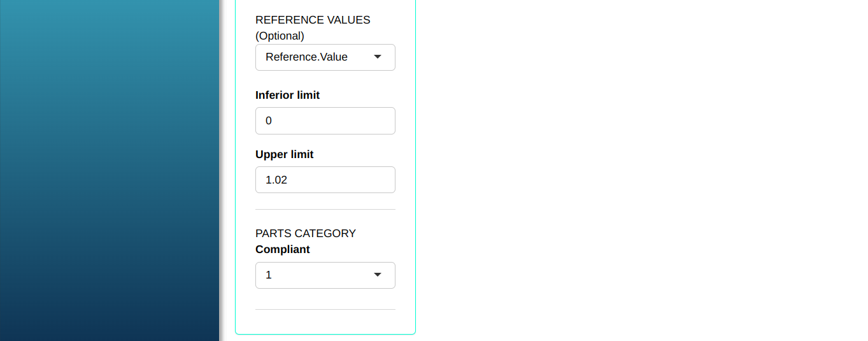Click the REFERENCE VALUES heading text
The height and width of the screenshot is (341, 868).
pyautogui.click(x=313, y=20)
